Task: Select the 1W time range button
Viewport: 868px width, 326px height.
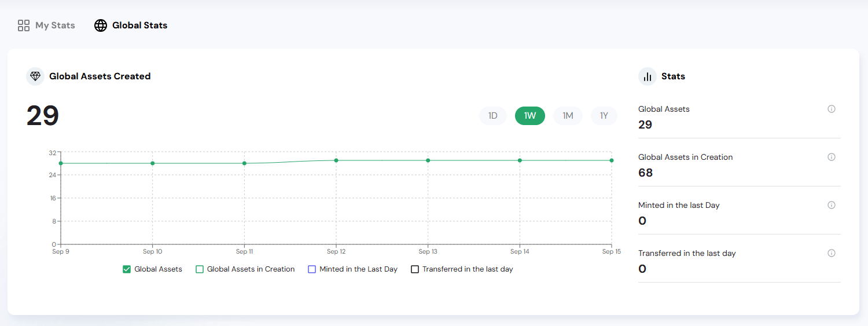Action: tap(530, 116)
